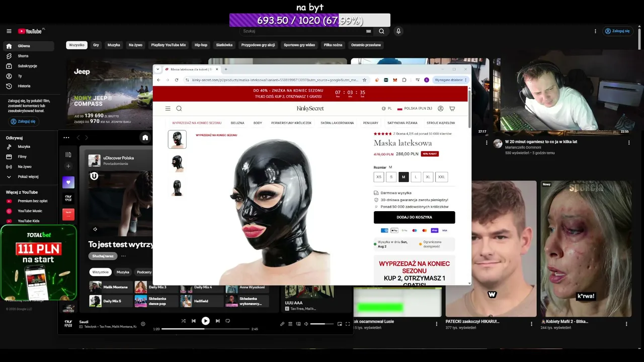Image resolution: width=644 pixels, height=362 pixels.
Task: Filter YouTube by the Muzyka chip
Action: point(114,45)
